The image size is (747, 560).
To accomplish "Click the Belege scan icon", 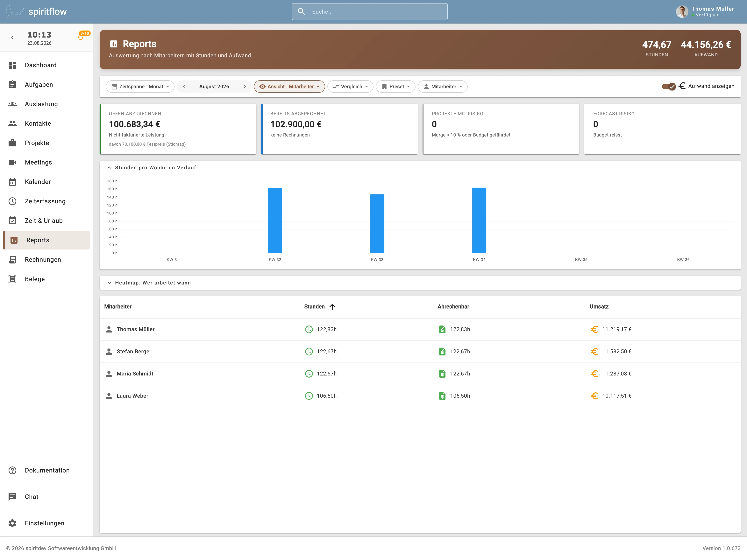I will click(12, 279).
